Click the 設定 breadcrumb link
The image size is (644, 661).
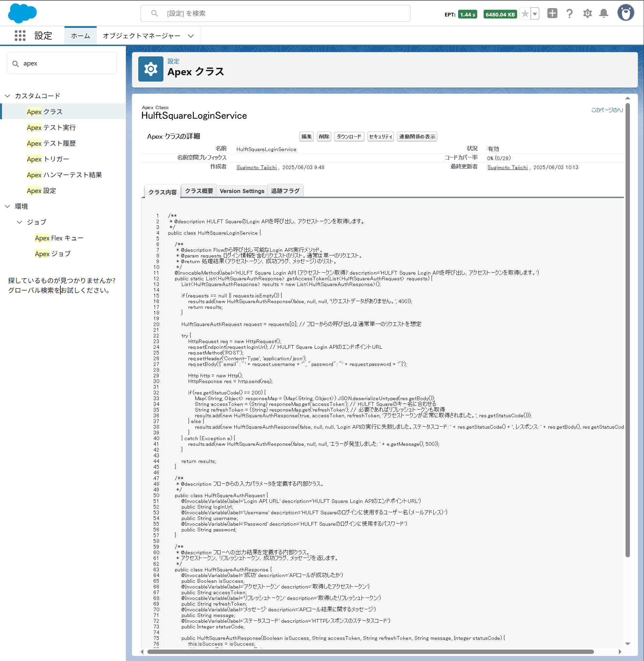174,61
